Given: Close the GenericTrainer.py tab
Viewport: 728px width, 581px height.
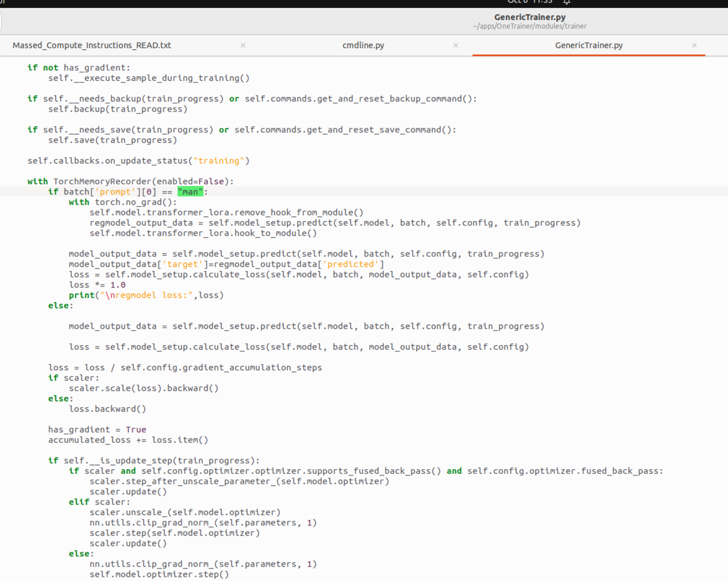Looking at the screenshot, I should tap(694, 45).
